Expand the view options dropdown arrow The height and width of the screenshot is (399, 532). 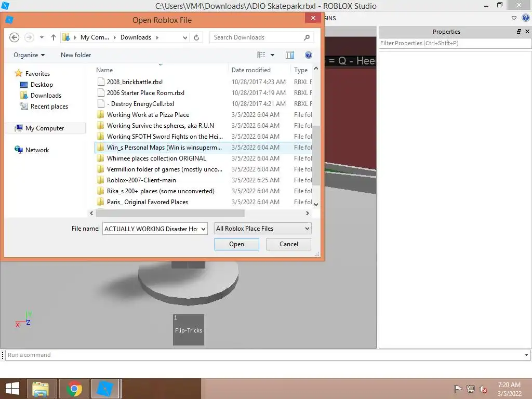272,55
